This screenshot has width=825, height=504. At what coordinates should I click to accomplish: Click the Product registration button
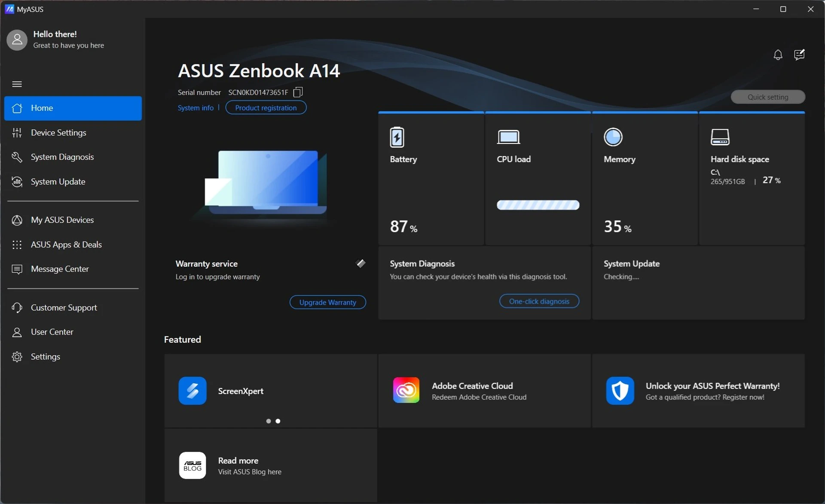[266, 107]
